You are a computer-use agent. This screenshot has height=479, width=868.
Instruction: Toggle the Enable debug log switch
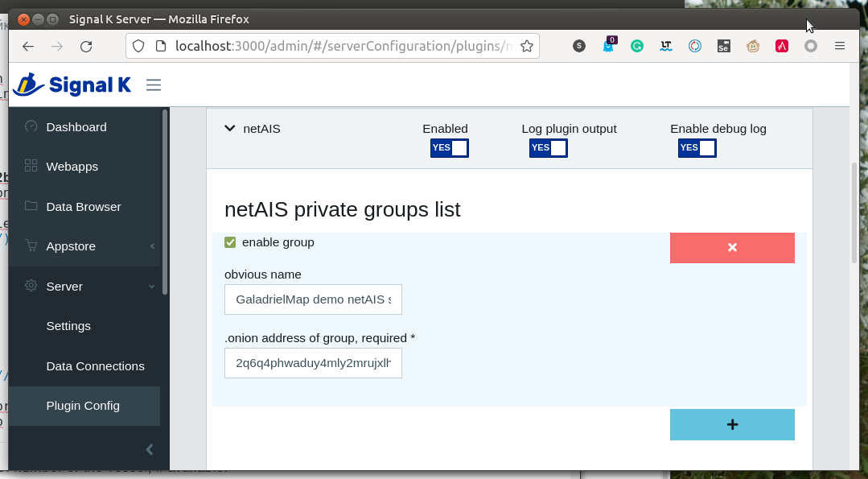click(x=697, y=148)
